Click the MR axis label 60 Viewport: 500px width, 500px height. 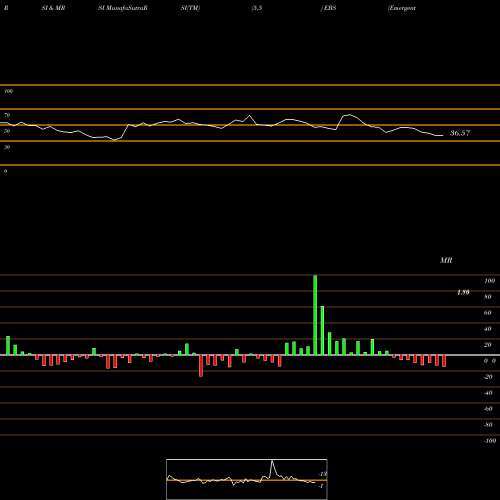pyautogui.click(x=488, y=313)
